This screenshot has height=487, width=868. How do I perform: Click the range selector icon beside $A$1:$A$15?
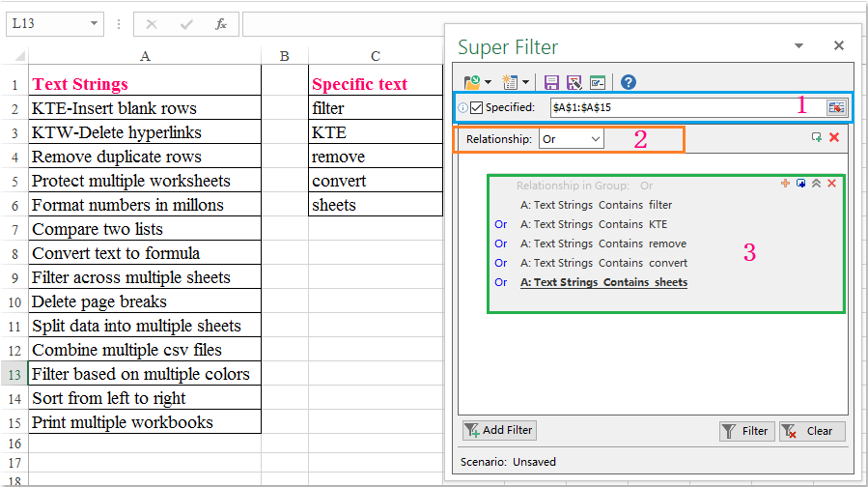click(835, 107)
